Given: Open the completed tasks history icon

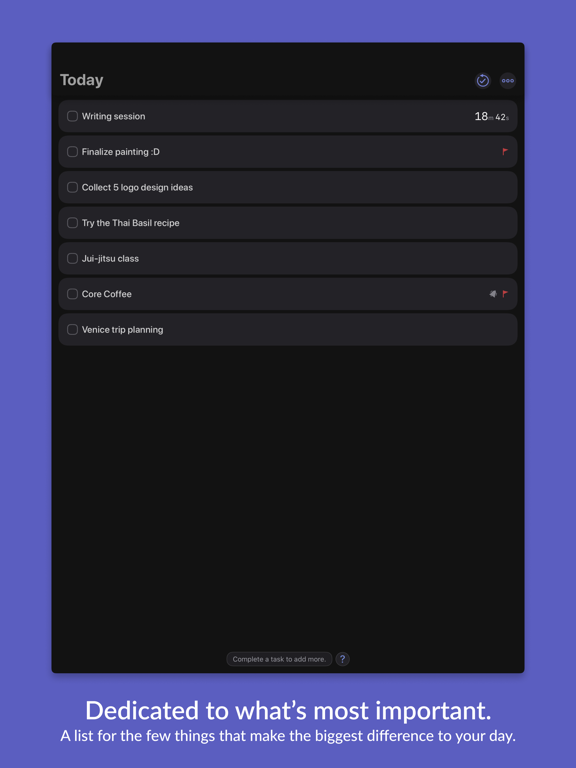Looking at the screenshot, I should (x=482, y=80).
